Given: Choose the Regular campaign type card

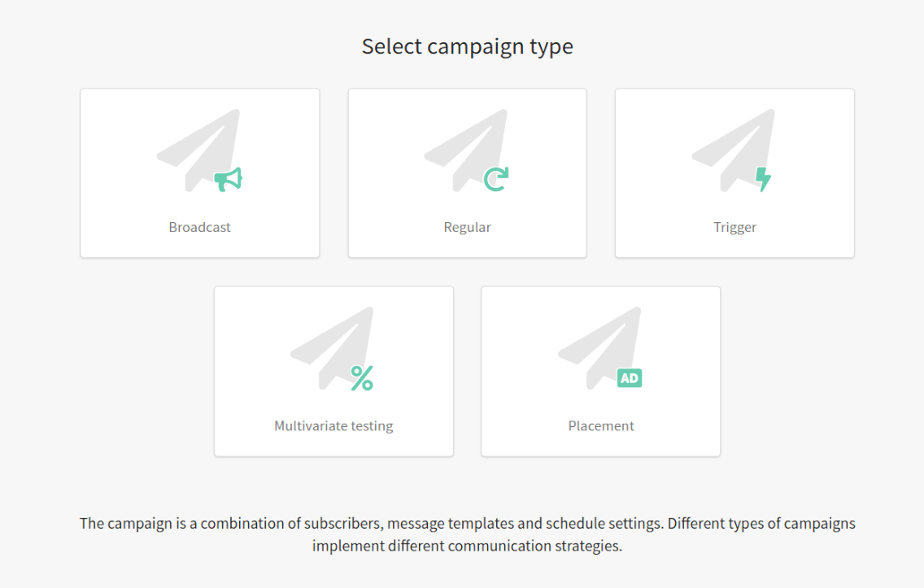Looking at the screenshot, I should tap(468, 173).
